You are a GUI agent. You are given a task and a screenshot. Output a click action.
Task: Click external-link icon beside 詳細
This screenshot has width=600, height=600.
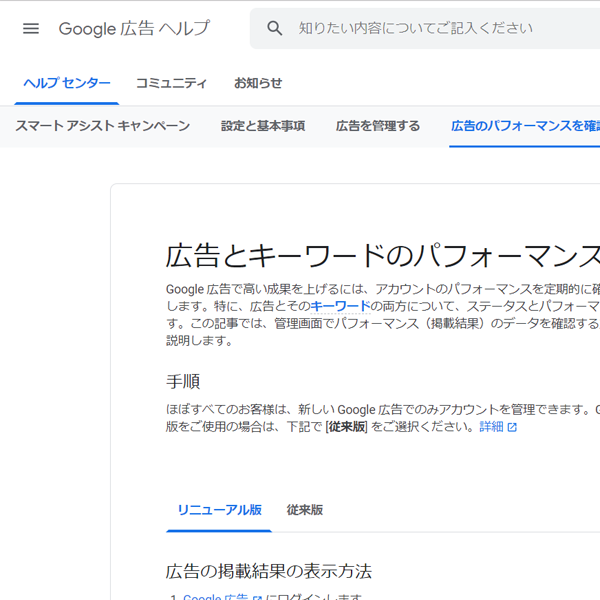512,427
